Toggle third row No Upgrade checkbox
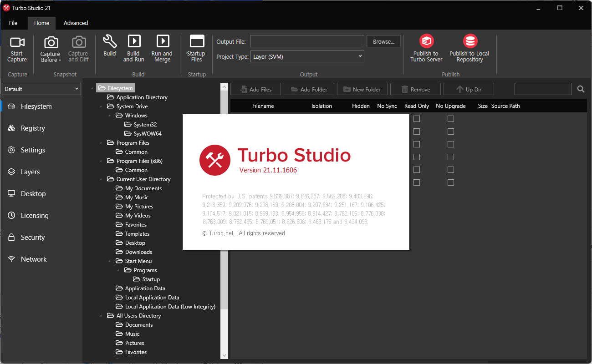Screen dimensions: 592x364 click(451, 144)
